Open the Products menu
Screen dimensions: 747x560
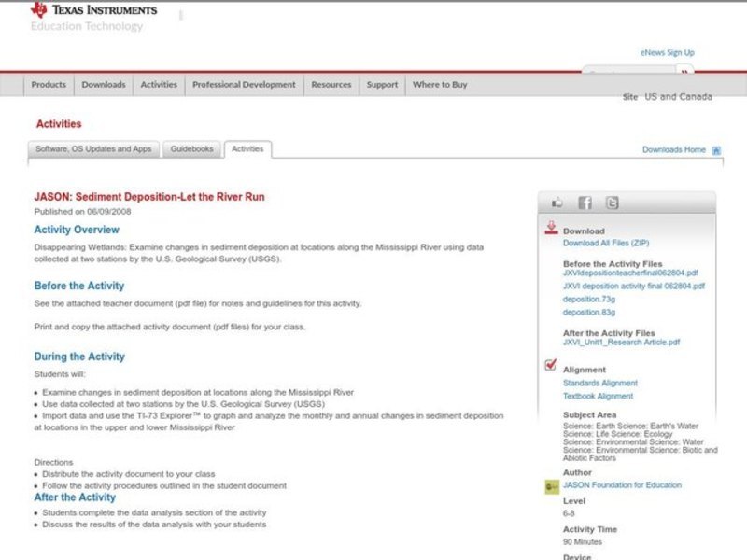tap(49, 85)
